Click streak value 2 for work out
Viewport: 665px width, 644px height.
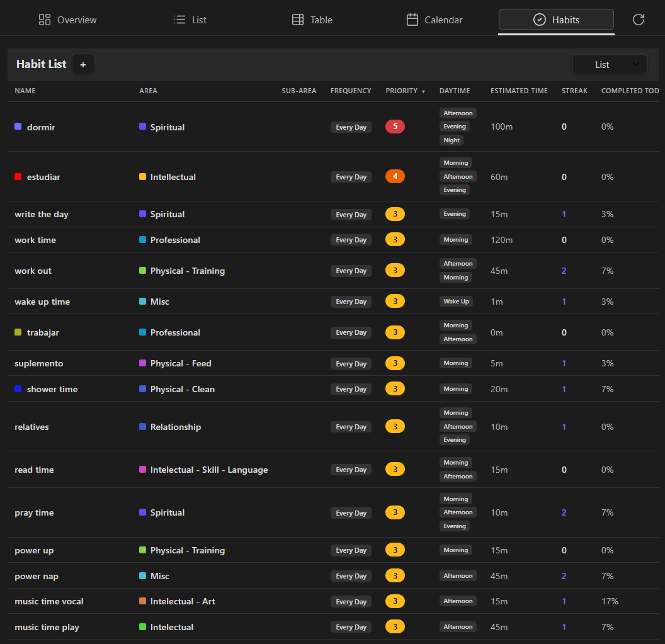pos(564,271)
